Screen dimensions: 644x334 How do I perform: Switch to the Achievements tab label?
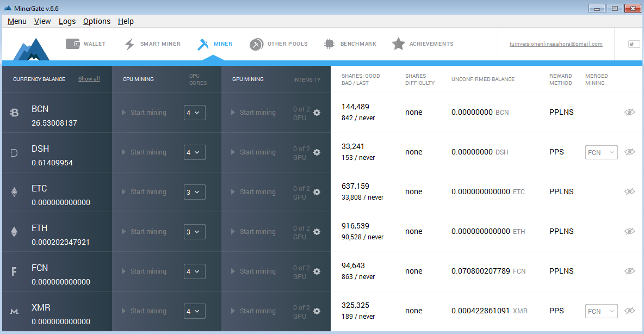click(431, 44)
